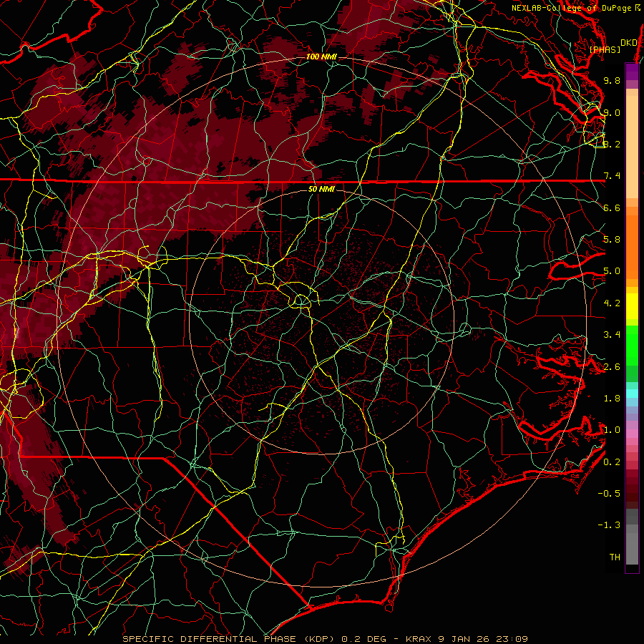Image resolution: width=644 pixels, height=644 pixels.
Task: Click the -0.5 value on the color scale
Action: tap(609, 494)
